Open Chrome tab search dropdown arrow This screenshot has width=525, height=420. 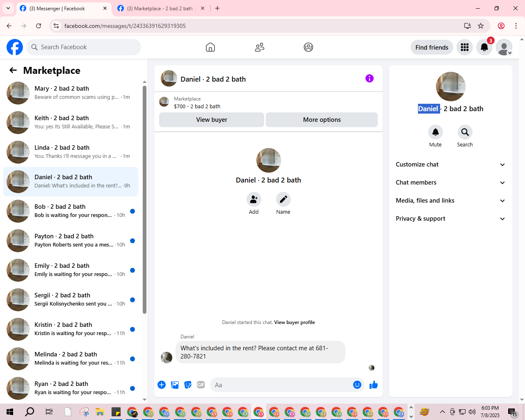pyautogui.click(x=8, y=8)
